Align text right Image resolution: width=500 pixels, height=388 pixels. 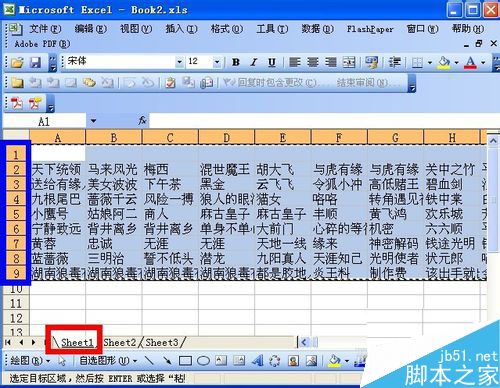330,62
